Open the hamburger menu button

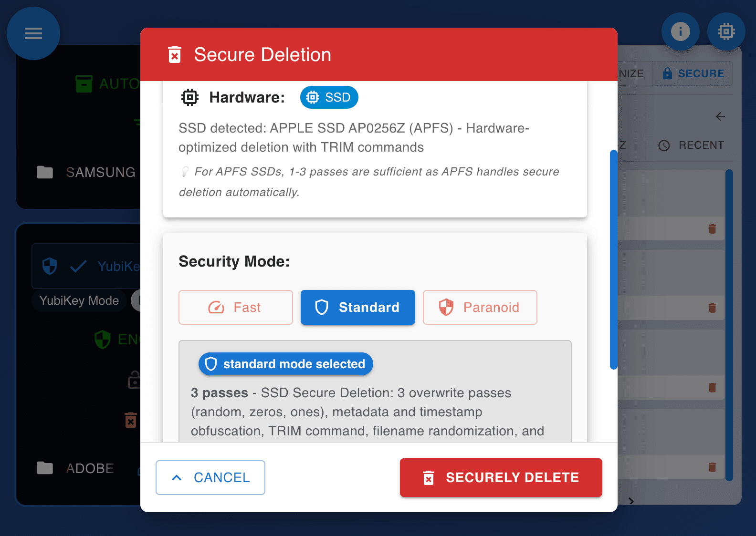33,33
